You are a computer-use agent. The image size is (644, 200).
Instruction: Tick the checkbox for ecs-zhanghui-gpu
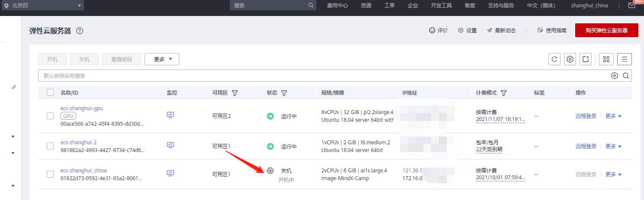click(x=50, y=116)
